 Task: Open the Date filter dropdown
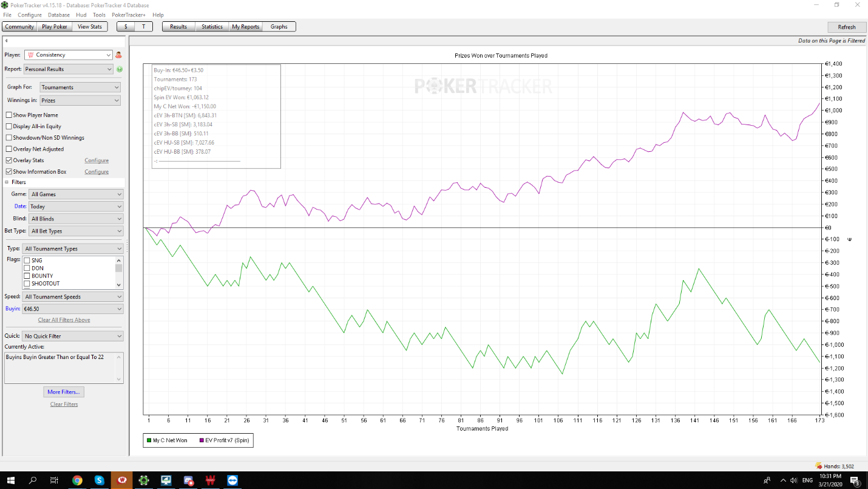[76, 207]
